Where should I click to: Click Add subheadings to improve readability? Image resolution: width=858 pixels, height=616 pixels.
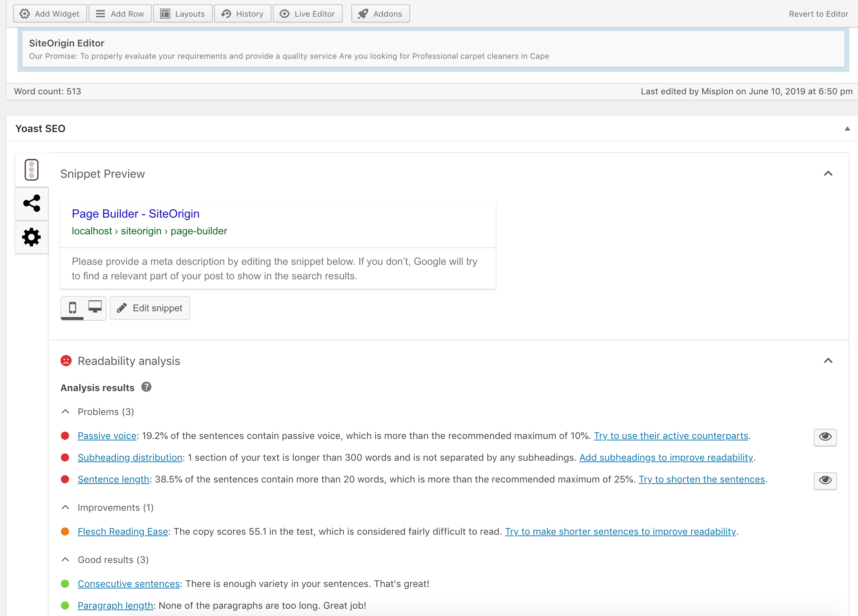pyautogui.click(x=666, y=457)
